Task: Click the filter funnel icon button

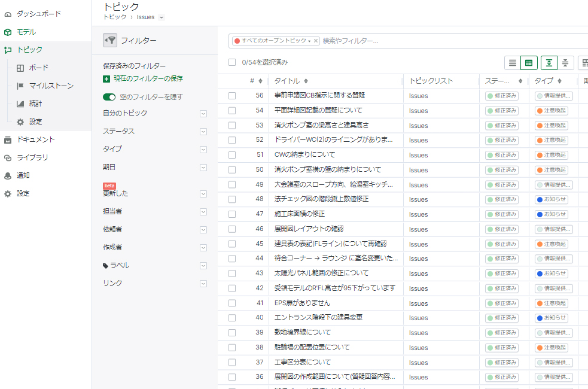Action: point(110,40)
